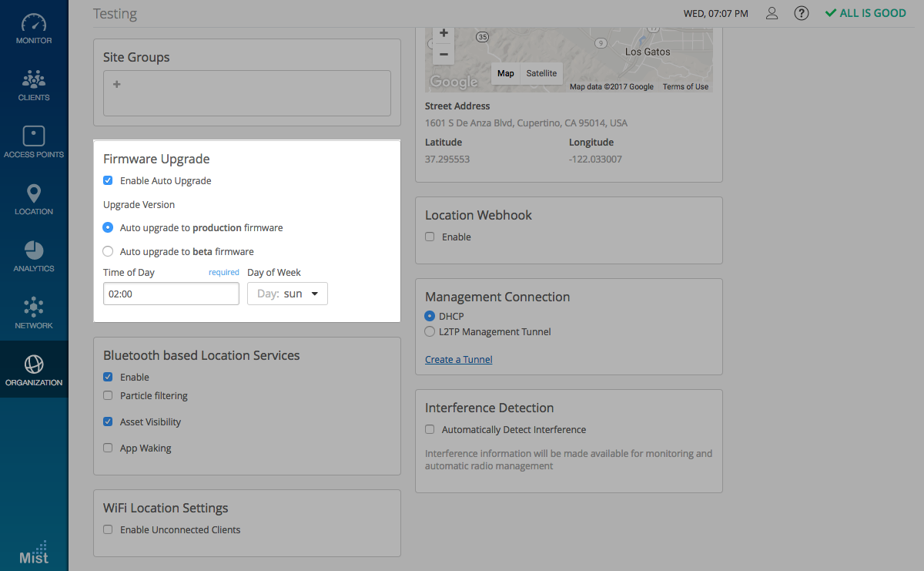
Task: Open the Analytics pie chart icon
Action: [x=34, y=250]
